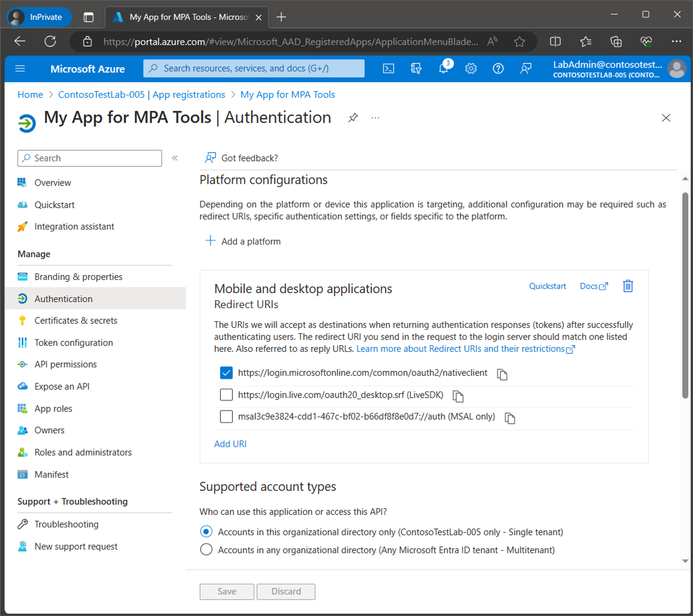693x616 pixels.
Task: Open the Azure portal hamburger menu
Action: (20, 69)
